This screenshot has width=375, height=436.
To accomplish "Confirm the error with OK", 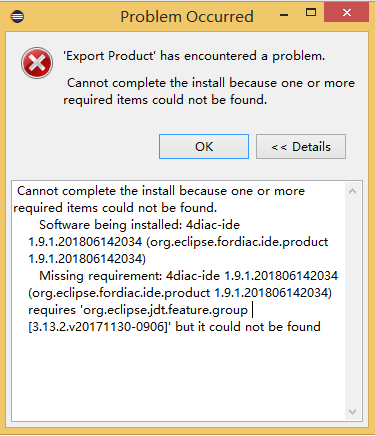I will (204, 147).
